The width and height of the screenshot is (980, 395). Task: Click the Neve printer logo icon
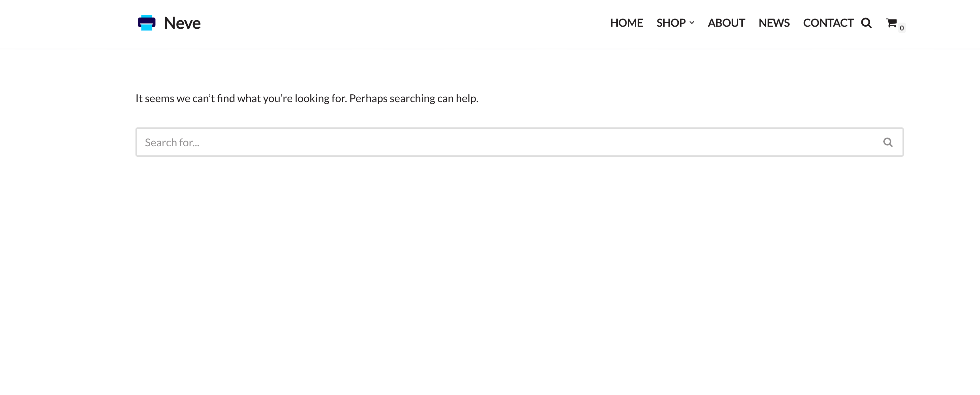point(147,23)
